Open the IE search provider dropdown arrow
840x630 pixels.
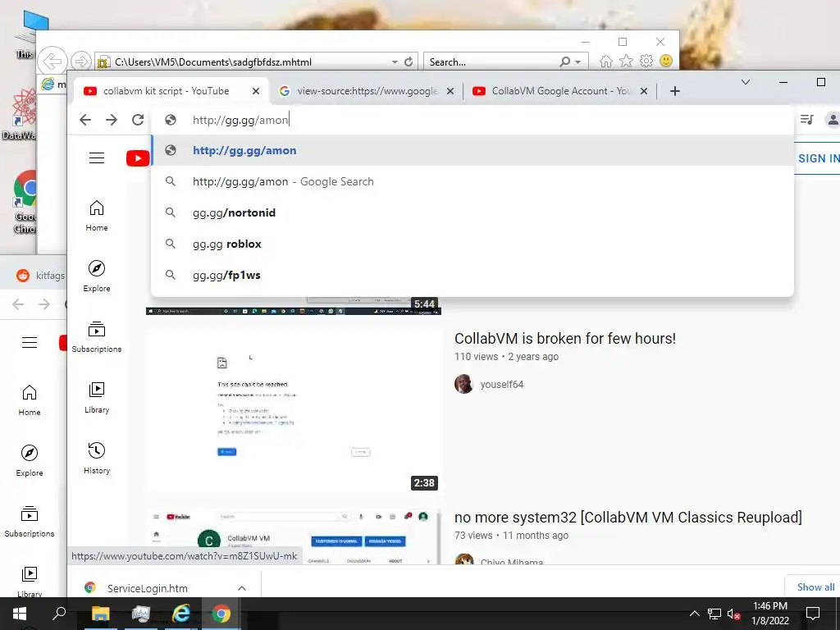578,62
